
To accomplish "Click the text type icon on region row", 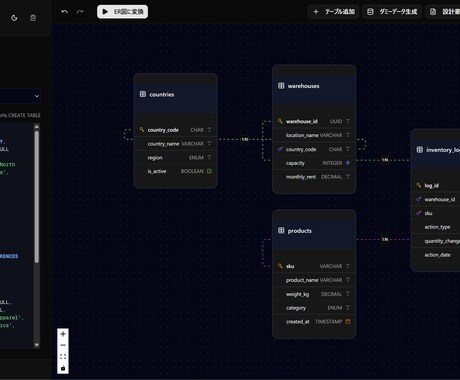I will coord(209,157).
